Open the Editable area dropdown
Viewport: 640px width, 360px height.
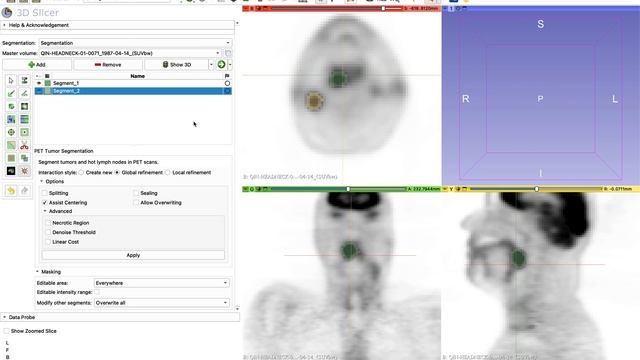161,283
